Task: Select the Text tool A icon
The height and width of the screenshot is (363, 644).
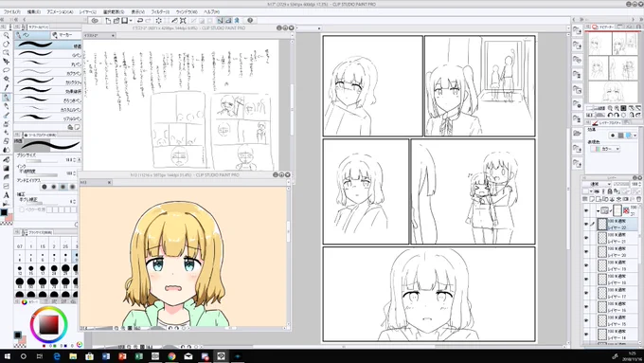Action: pos(6,195)
